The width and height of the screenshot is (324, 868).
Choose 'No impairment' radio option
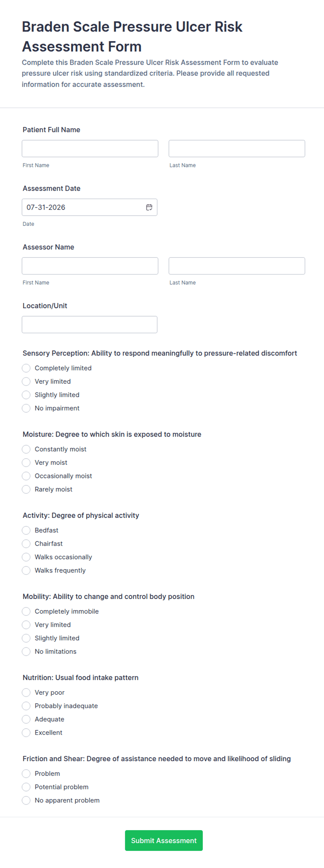point(26,408)
